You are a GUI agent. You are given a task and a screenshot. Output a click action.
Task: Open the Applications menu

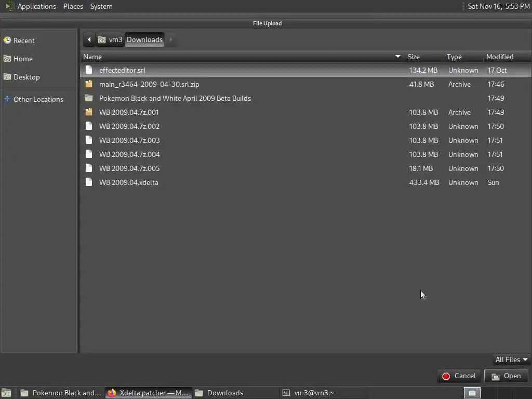click(37, 6)
